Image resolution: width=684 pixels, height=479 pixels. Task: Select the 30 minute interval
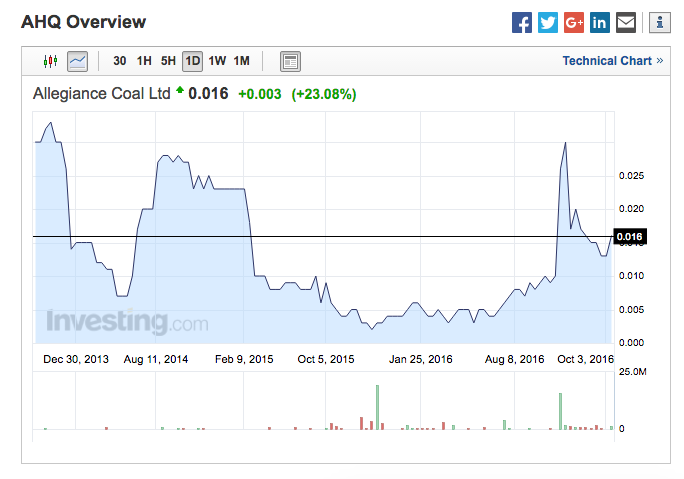[x=120, y=61]
